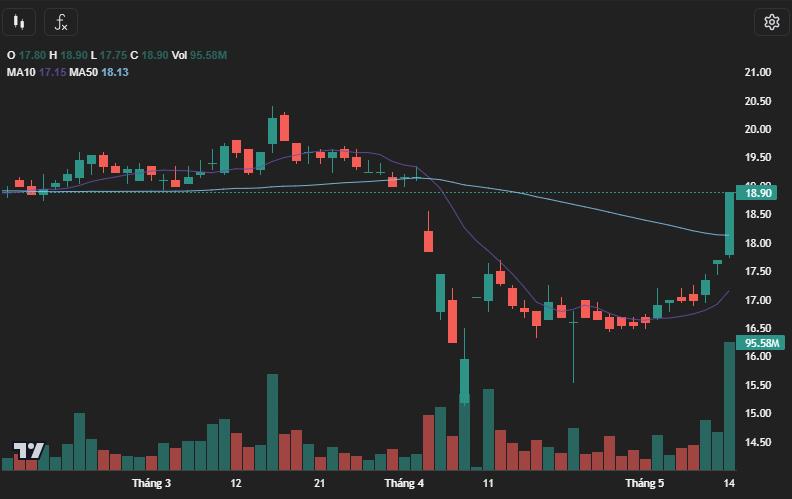Click the 14 date marker on time axis

[730, 484]
